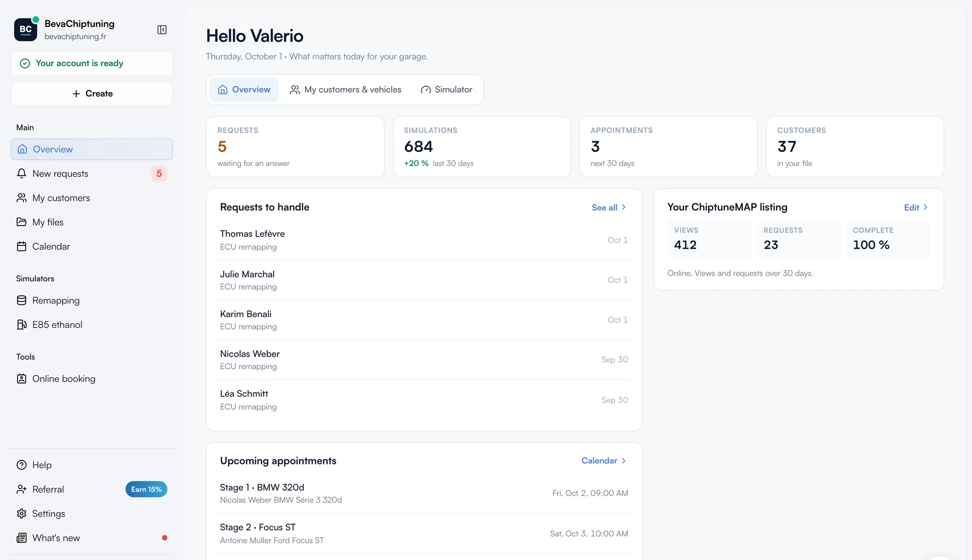The width and height of the screenshot is (972, 560).
Task: Click the chevron next to Calendar link
Action: (x=624, y=461)
